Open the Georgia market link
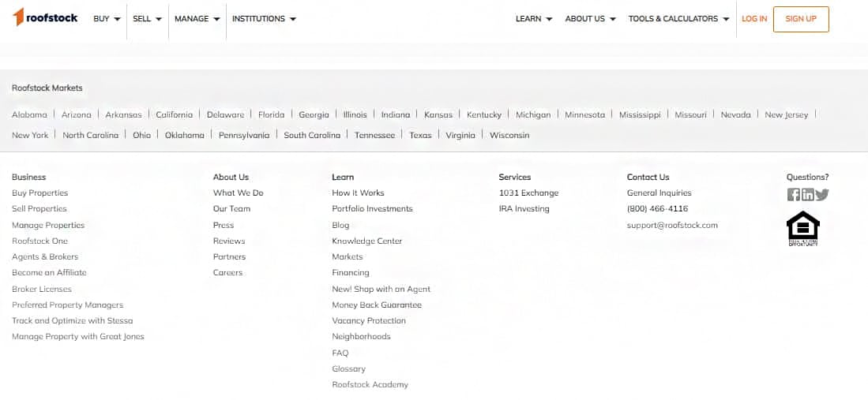This screenshot has height=400, width=868. [x=314, y=115]
